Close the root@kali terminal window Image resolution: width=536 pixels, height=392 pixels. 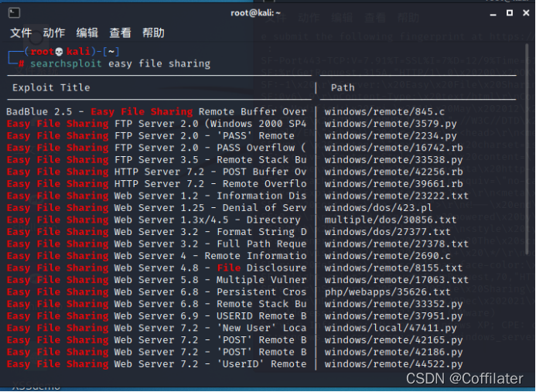526,13
